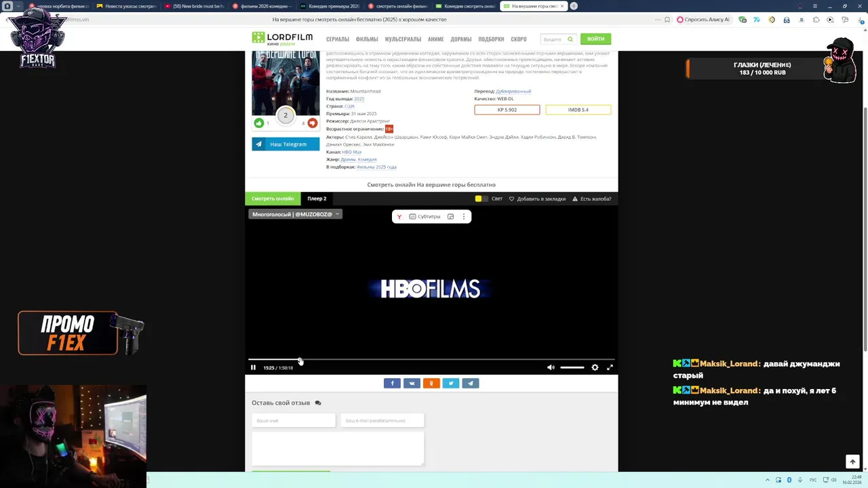Open МУЛЬСЕРИАЛЫ menu item

tap(403, 39)
